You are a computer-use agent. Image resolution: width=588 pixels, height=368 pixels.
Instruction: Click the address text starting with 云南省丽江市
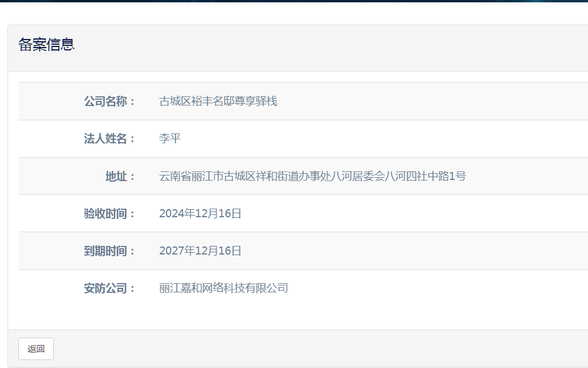[313, 176]
